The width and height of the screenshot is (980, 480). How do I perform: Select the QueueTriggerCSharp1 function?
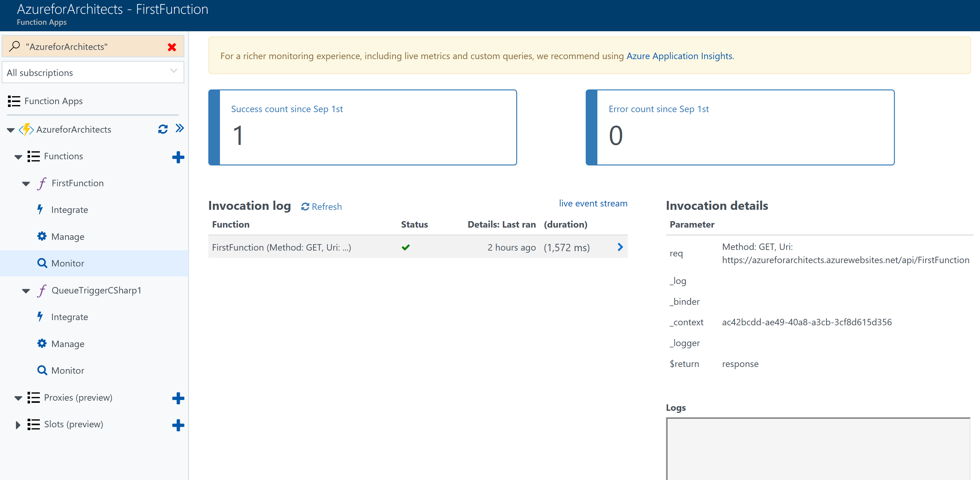point(96,290)
